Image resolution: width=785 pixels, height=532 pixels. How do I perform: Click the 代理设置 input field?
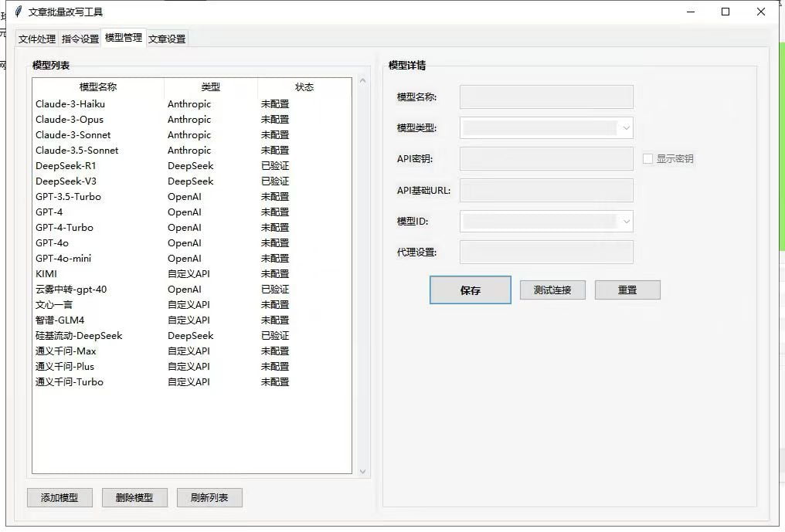(x=546, y=252)
